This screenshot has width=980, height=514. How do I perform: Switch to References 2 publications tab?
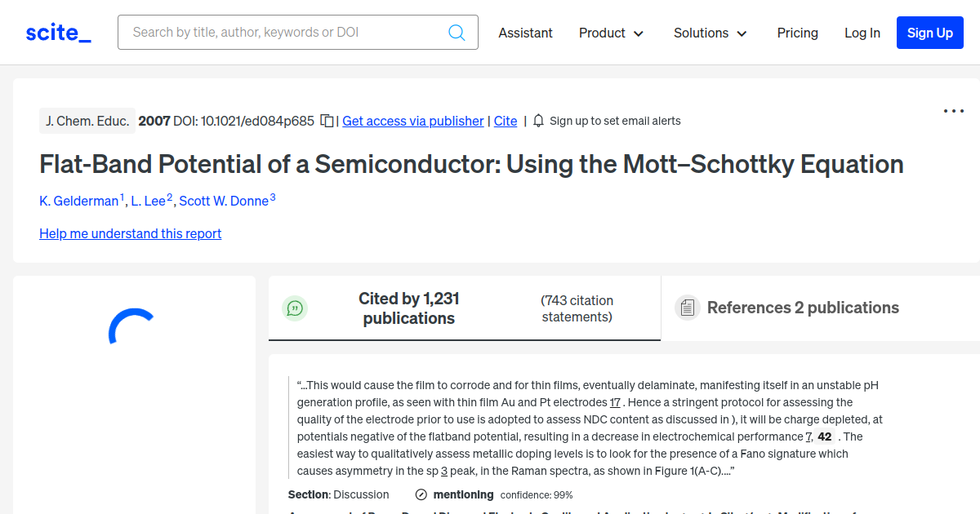coord(802,308)
